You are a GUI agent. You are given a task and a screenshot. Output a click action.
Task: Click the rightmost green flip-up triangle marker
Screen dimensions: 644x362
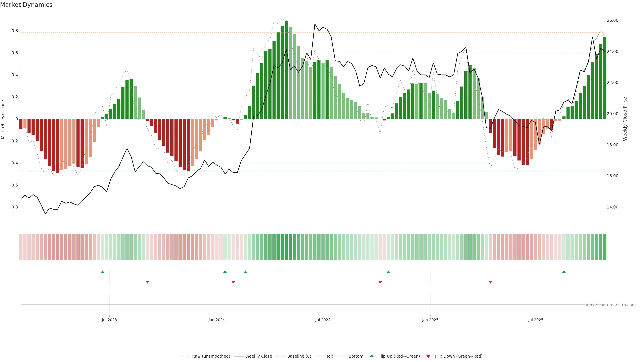tap(564, 272)
